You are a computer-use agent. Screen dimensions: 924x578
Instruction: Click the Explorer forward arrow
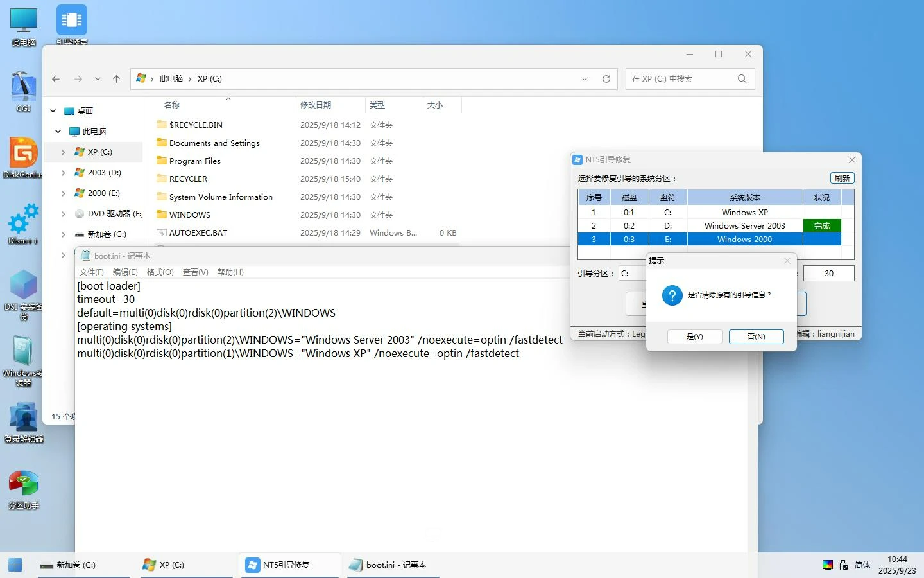coord(78,79)
